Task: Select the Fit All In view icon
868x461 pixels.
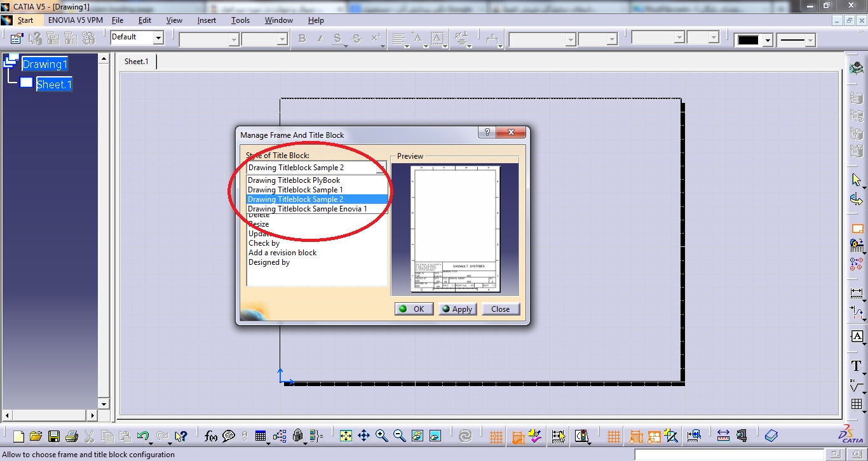Action: 346,436
